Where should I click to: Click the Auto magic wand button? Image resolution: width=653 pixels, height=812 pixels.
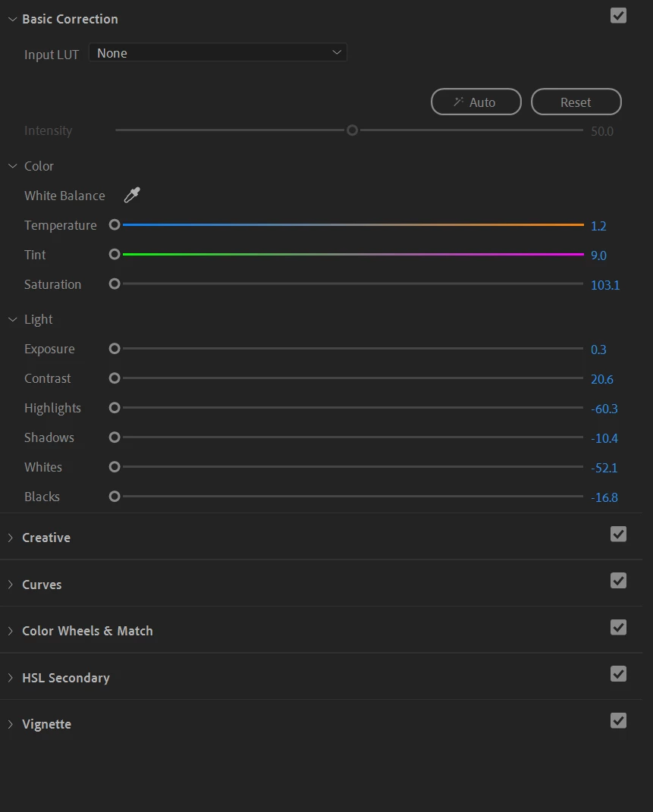(x=476, y=102)
